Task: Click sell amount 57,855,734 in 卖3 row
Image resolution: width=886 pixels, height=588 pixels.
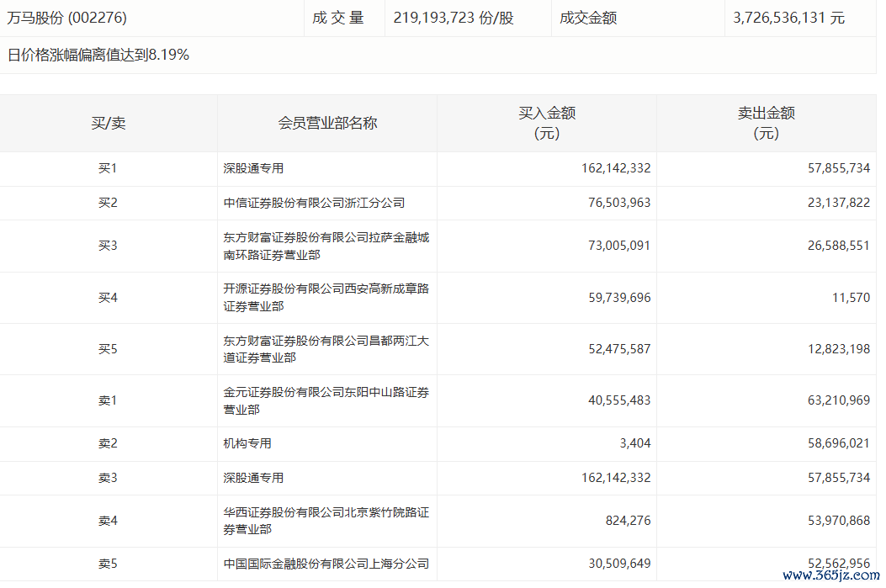Action: [x=839, y=478]
